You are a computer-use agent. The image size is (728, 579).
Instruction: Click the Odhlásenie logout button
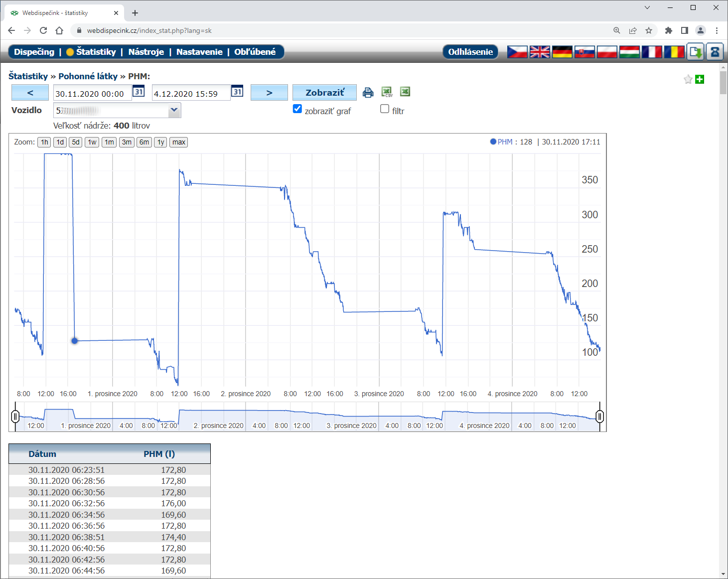coord(470,52)
